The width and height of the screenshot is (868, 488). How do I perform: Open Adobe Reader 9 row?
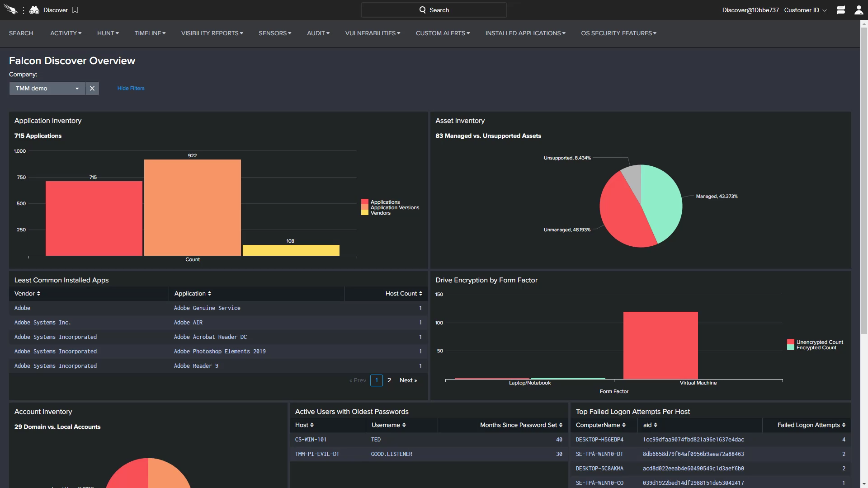coord(218,366)
